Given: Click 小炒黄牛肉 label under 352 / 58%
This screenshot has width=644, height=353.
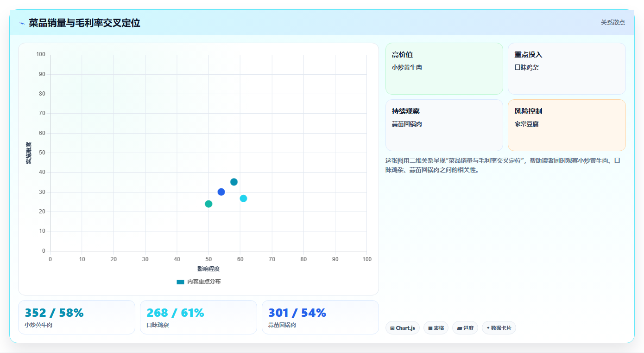Looking at the screenshot, I should (x=38, y=325).
